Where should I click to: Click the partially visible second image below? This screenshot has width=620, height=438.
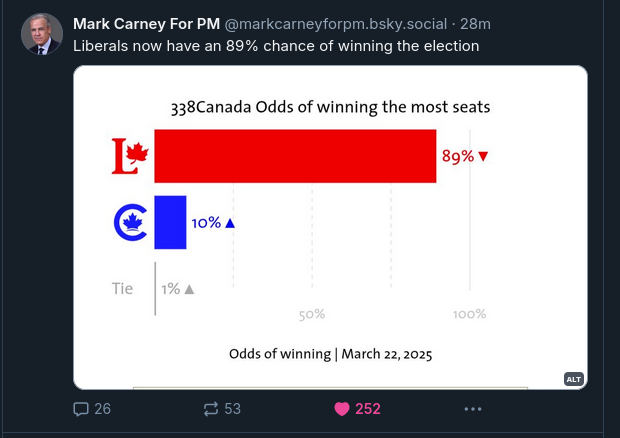[x=330, y=388]
